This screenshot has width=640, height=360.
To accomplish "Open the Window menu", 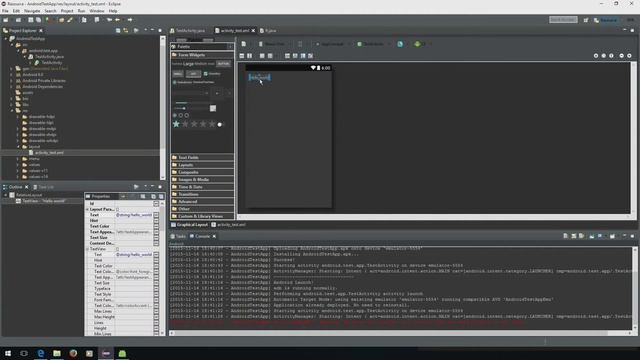I will [x=97, y=11].
